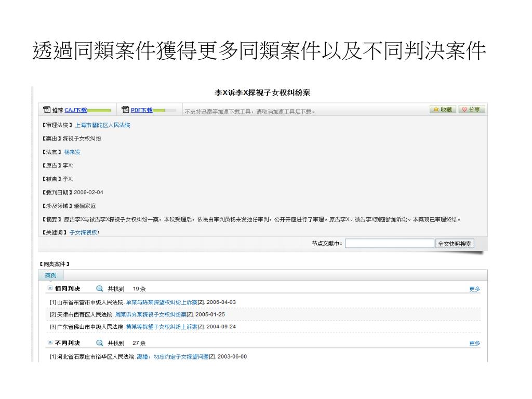The image size is (532, 399).
Task: Click the 相同判决 heading label
Action: (68, 288)
